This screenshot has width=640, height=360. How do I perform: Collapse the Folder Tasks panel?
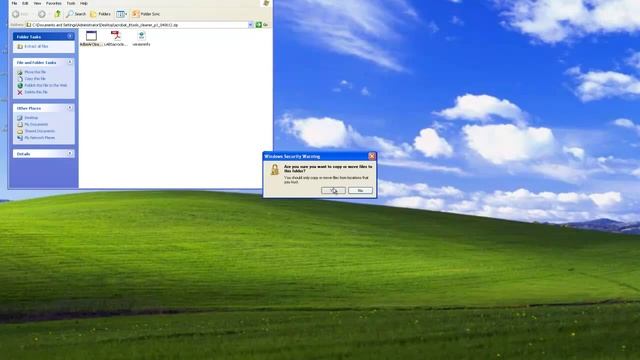(70, 36)
